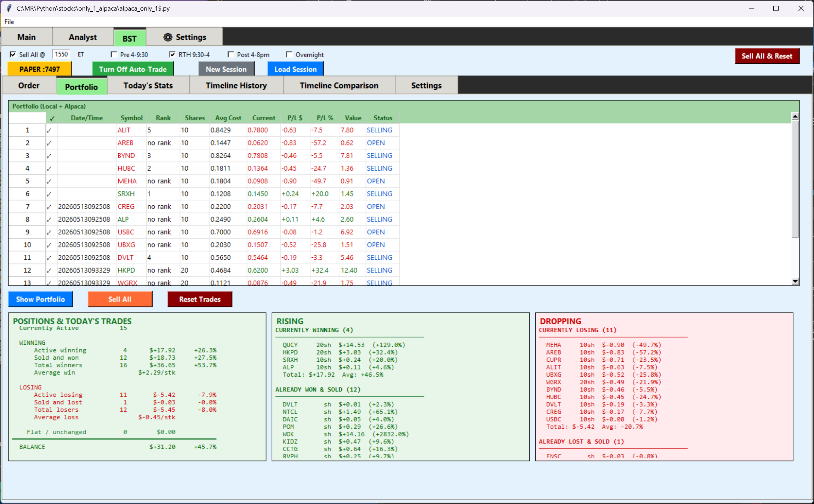Toggle the checkmark column header
The height and width of the screenshot is (504, 814).
click(x=52, y=118)
